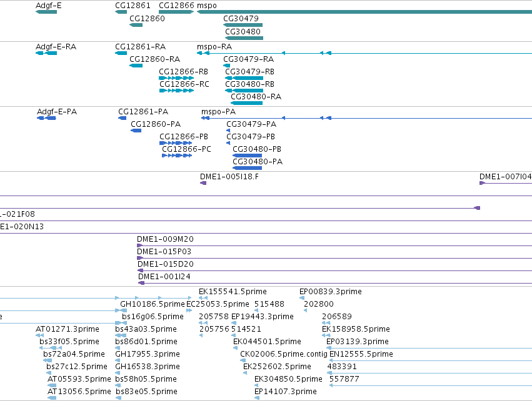This screenshot has width=532, height=401.
Task: Select the 021F08 clone label
Action: pos(18,214)
